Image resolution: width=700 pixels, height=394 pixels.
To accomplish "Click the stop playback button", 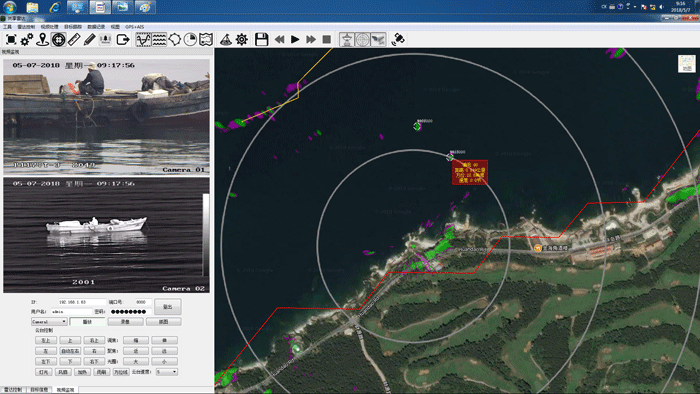I will coord(327,40).
